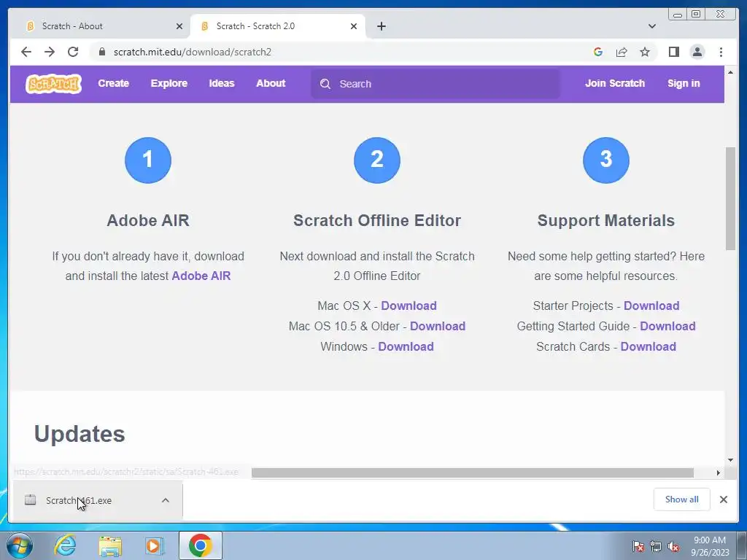
Task: Launch Internet Explorer from the taskbar
Action: tap(65, 545)
